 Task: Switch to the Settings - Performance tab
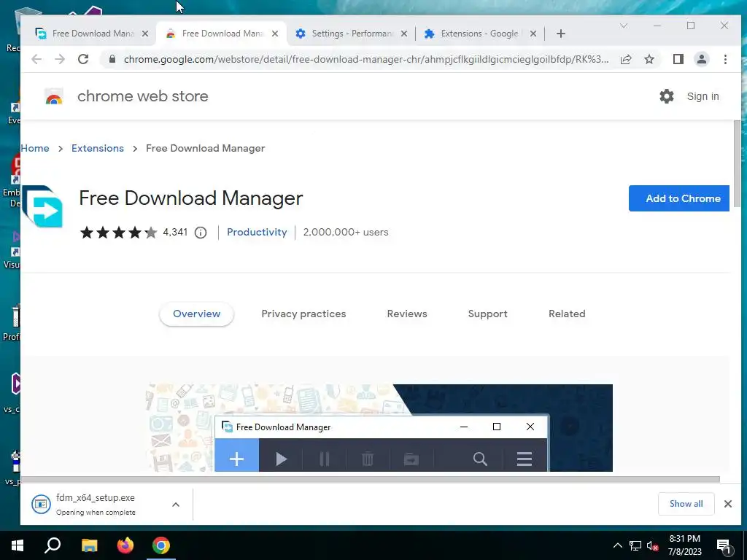352,34
